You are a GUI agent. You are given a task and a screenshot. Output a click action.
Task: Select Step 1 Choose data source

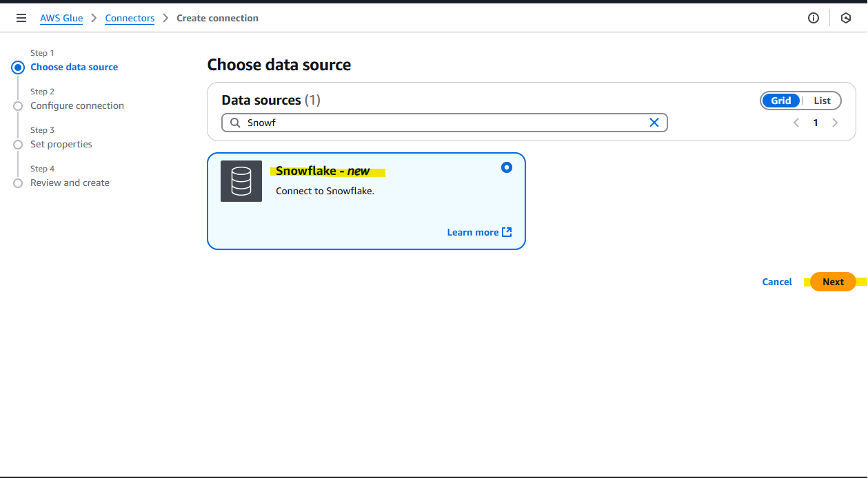(x=74, y=67)
